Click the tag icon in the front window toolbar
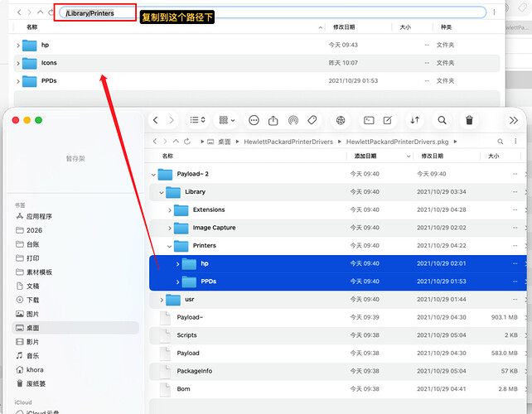 [312, 120]
